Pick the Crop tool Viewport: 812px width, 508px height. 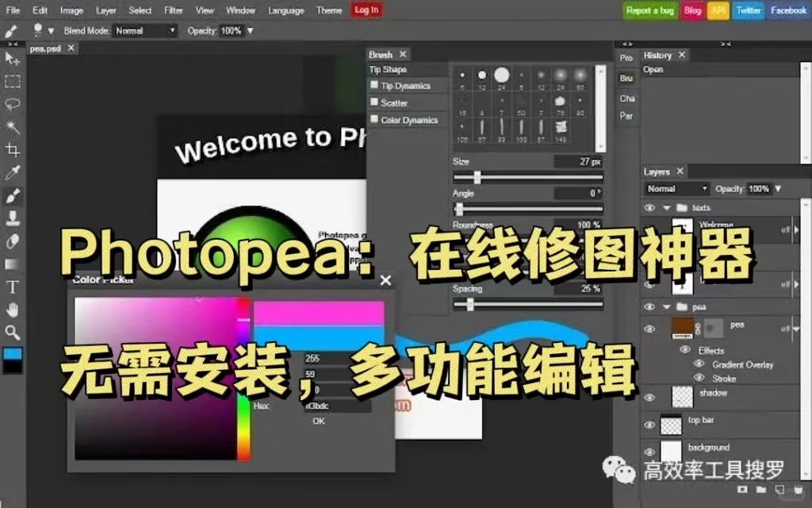[x=11, y=150]
